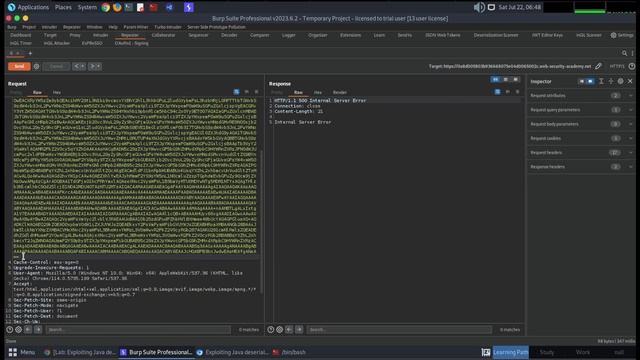Open the send options gear next to Send
640x360 pixels.
coord(36,66)
